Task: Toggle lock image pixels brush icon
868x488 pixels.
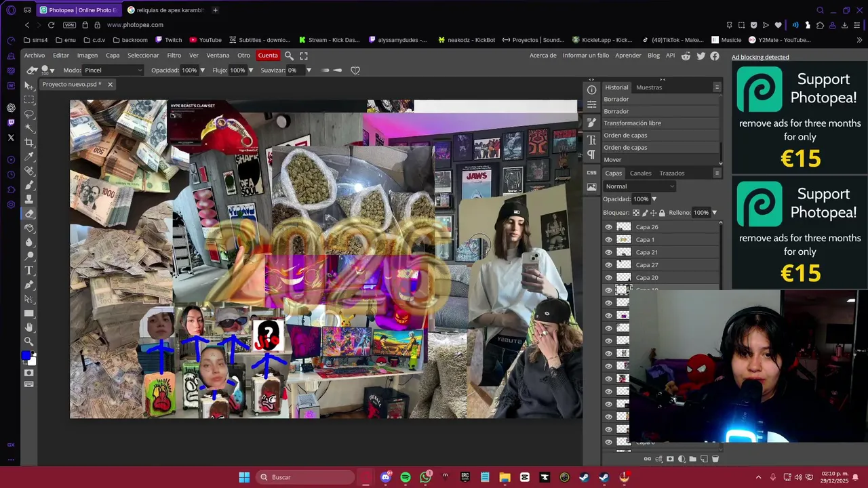Action: (x=644, y=213)
